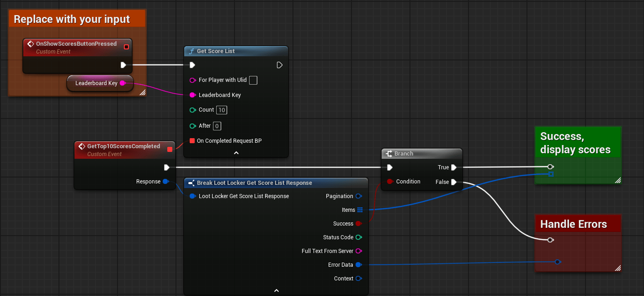Select the GetTop10ScoresCompleted custom event node title
The width and height of the screenshot is (644, 296).
point(123,146)
